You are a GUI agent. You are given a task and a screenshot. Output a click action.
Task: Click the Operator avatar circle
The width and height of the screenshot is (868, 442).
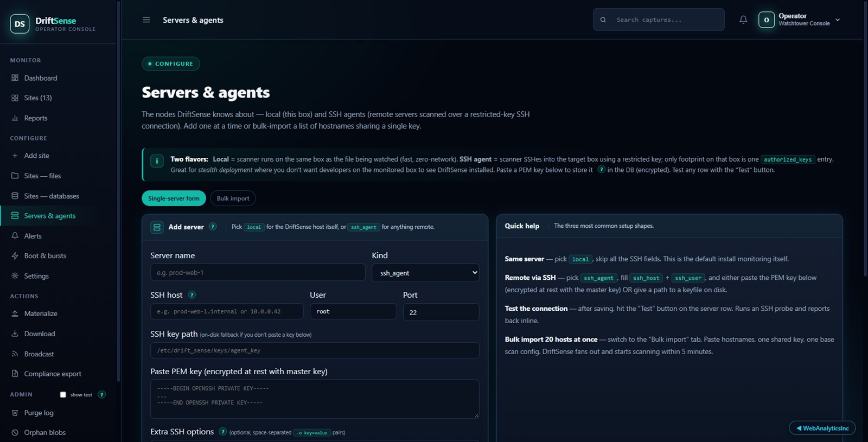(x=766, y=20)
